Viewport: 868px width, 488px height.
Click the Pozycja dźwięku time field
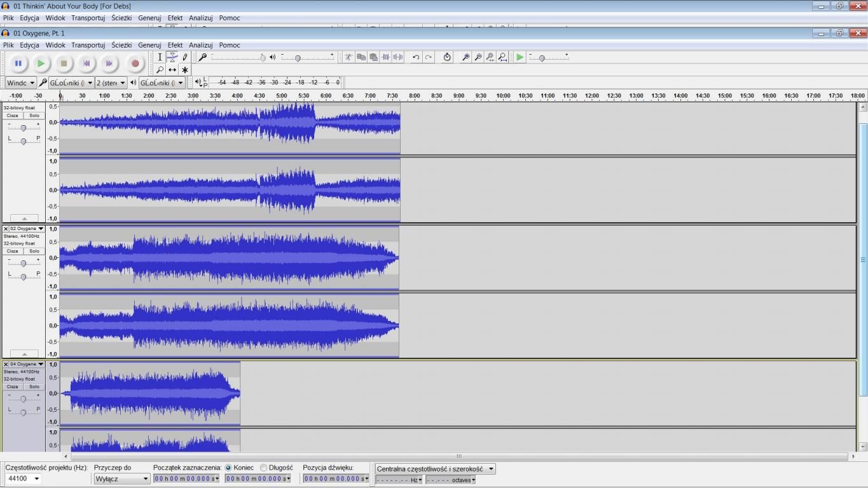[336, 478]
